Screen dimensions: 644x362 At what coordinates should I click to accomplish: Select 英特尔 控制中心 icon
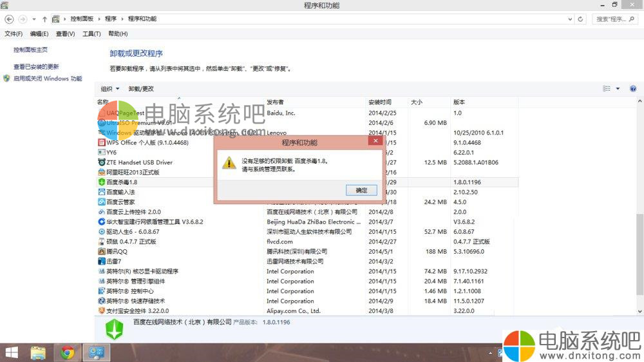102,291
